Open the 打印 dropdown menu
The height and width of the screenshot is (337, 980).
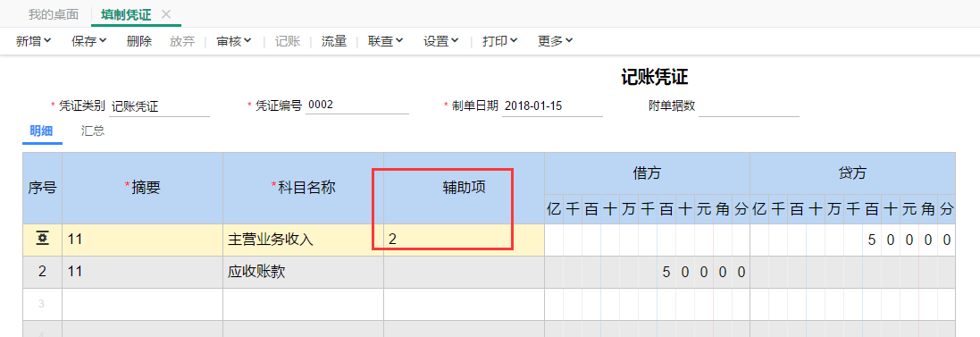[500, 41]
